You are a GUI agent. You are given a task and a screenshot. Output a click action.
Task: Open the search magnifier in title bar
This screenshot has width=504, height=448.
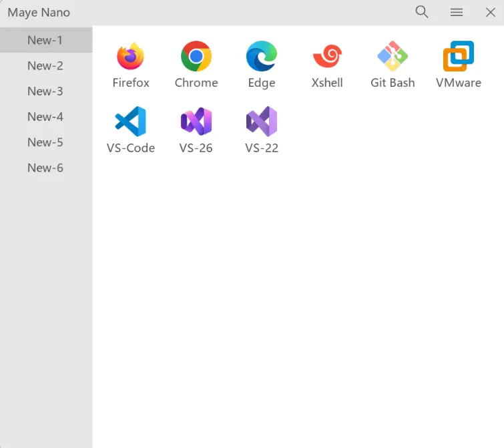click(x=422, y=12)
